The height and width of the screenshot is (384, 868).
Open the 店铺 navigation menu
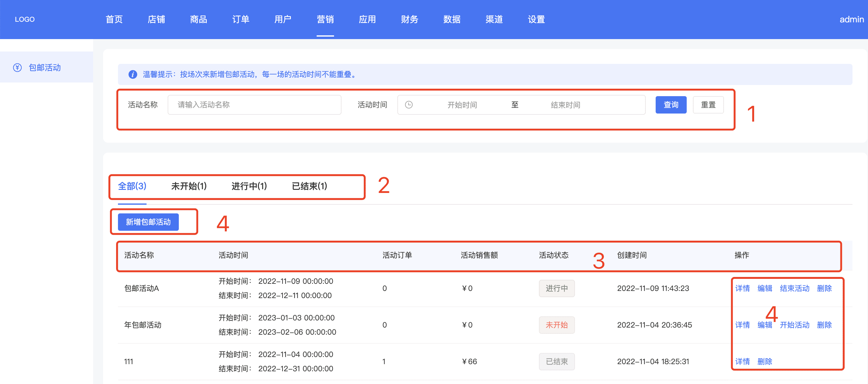pyautogui.click(x=156, y=19)
